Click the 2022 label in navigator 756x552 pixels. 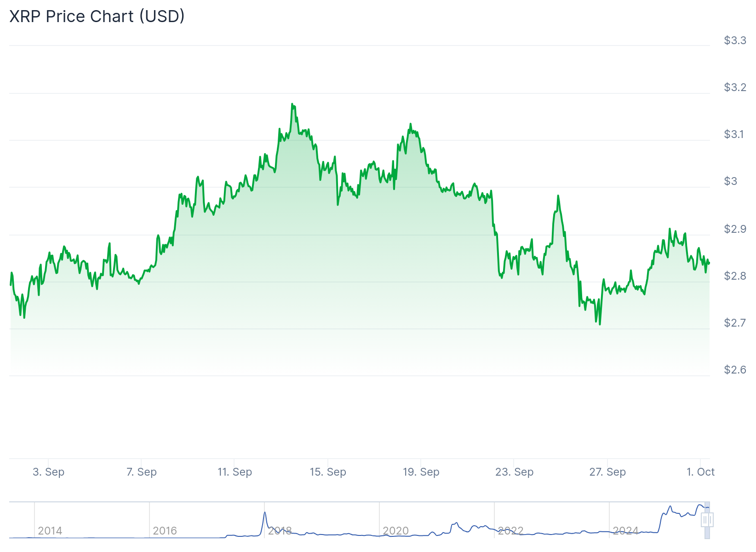pyautogui.click(x=510, y=531)
